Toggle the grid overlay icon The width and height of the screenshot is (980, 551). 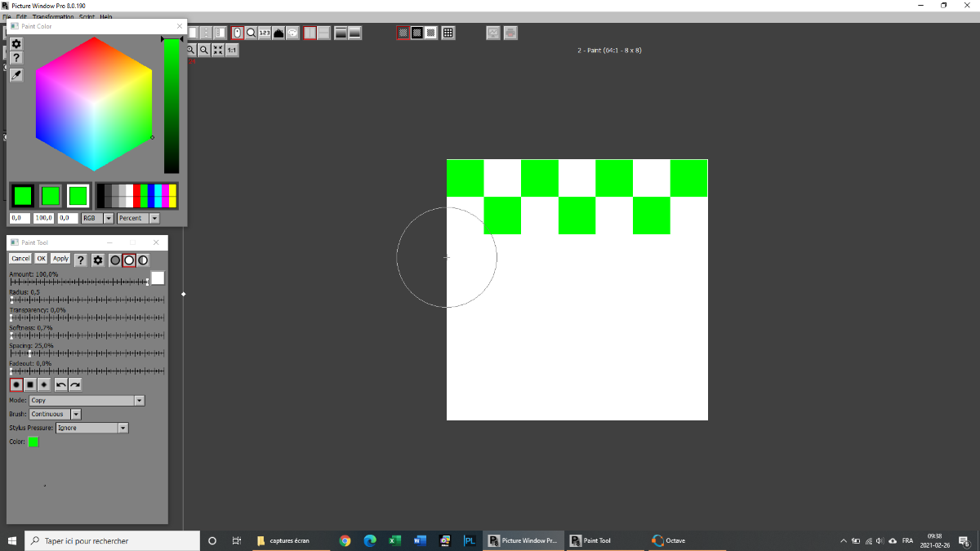point(448,33)
